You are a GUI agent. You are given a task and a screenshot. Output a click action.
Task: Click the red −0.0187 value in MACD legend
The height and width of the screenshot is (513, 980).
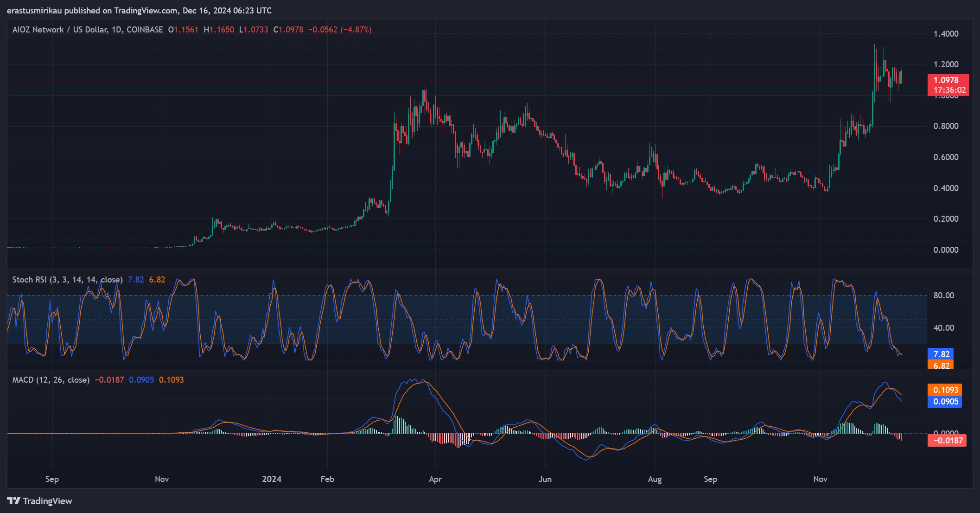pyautogui.click(x=109, y=380)
